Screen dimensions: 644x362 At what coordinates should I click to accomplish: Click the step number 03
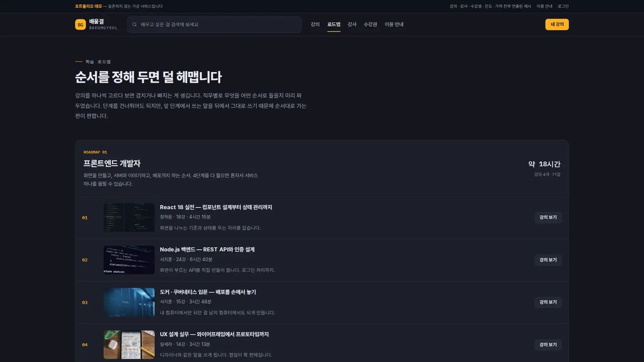(85, 302)
